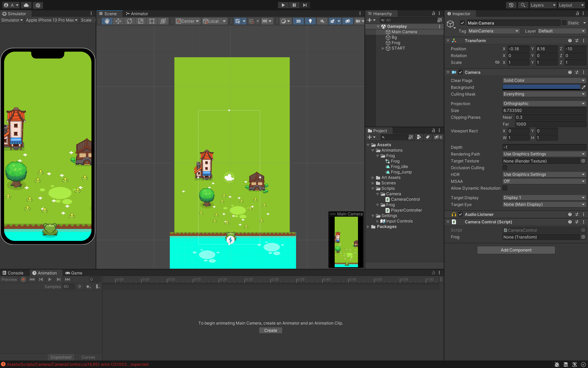Toggle scene lighting lightbulb icon
Viewport: 588px width, 368px height.
(310, 21)
